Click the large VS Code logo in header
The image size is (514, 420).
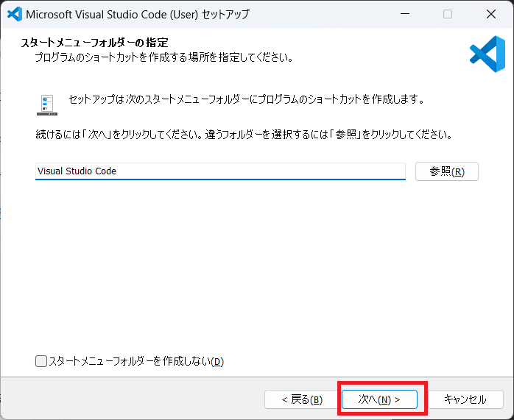point(487,54)
